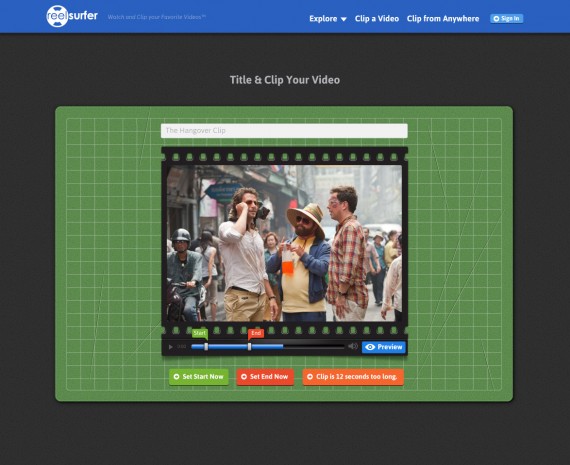Click the red End marker flag
The image size is (570, 465).
coord(256,333)
